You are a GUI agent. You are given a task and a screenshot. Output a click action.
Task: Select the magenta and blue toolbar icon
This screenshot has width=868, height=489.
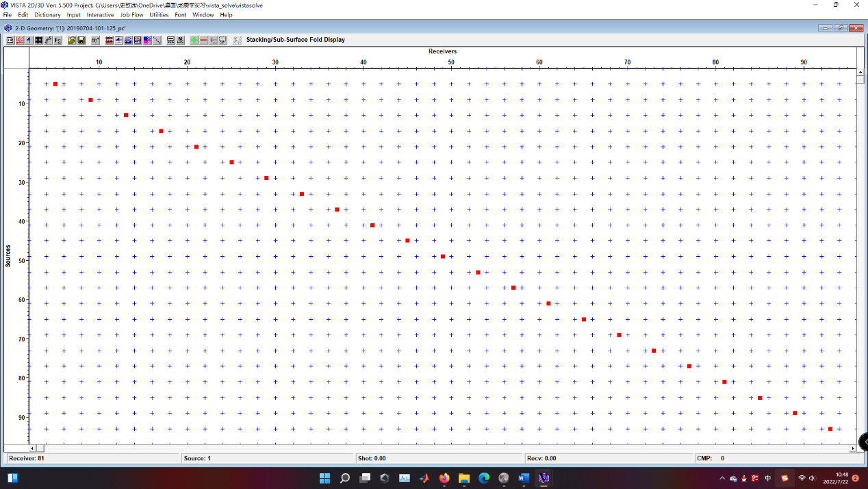point(147,40)
